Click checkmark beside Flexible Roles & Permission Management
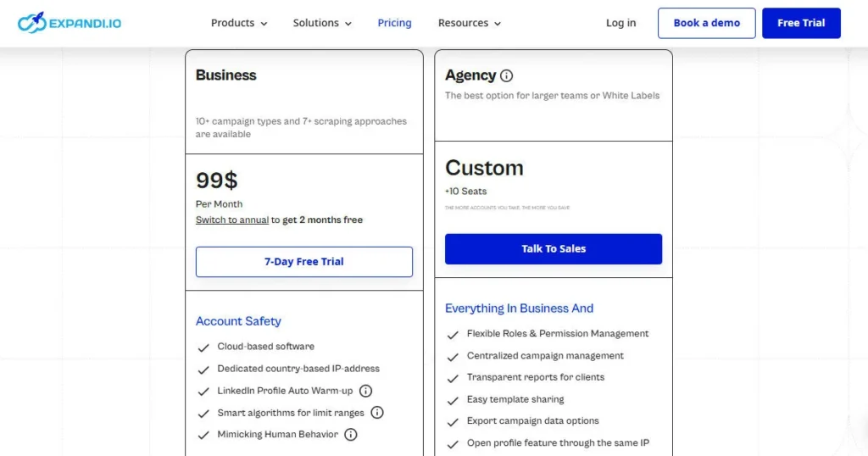This screenshot has height=456, width=868. pyautogui.click(x=453, y=335)
